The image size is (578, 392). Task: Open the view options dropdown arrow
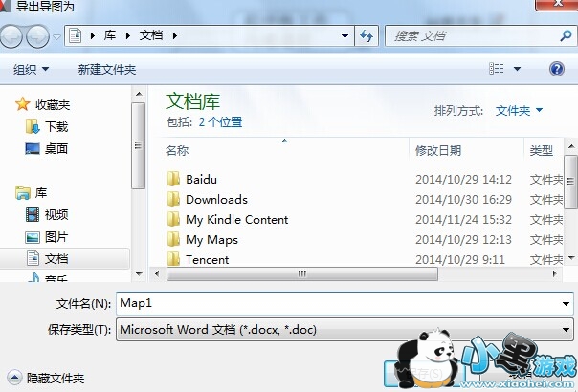pyautogui.click(x=517, y=69)
